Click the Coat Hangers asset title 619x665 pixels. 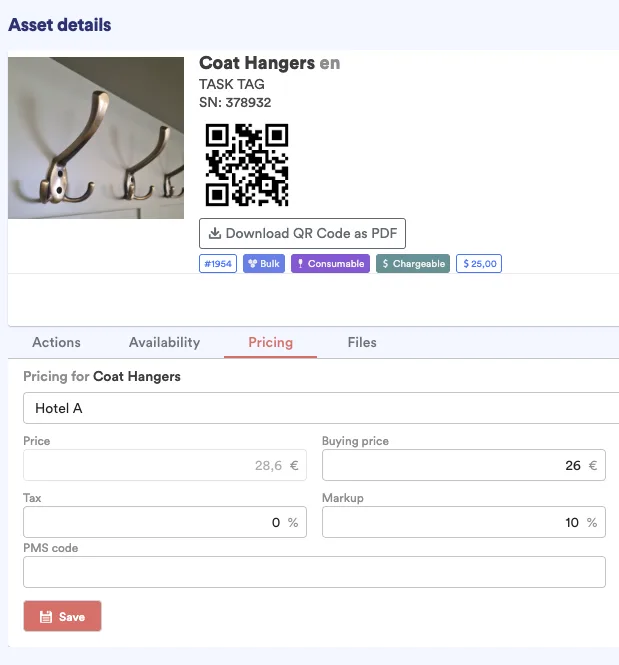tap(257, 63)
